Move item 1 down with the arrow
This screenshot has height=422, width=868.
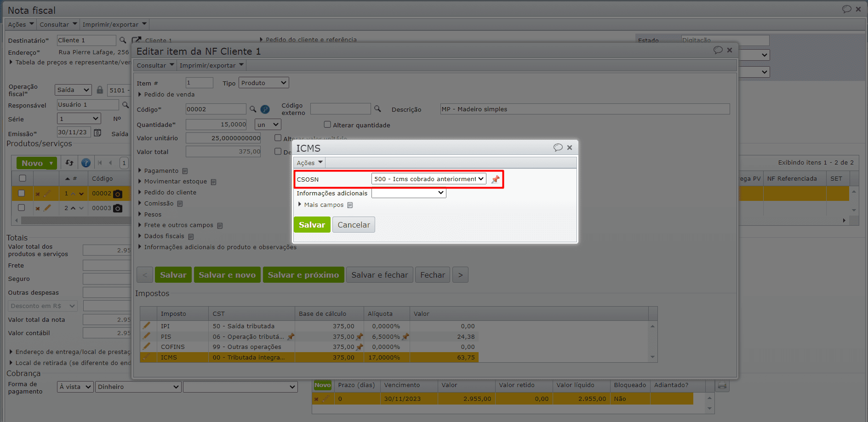click(81, 194)
